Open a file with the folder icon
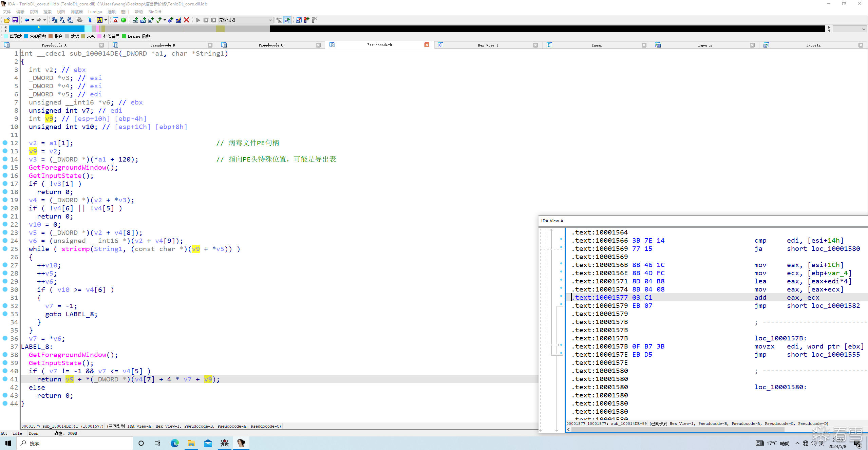Viewport: 868px width, 450px height. [x=7, y=20]
